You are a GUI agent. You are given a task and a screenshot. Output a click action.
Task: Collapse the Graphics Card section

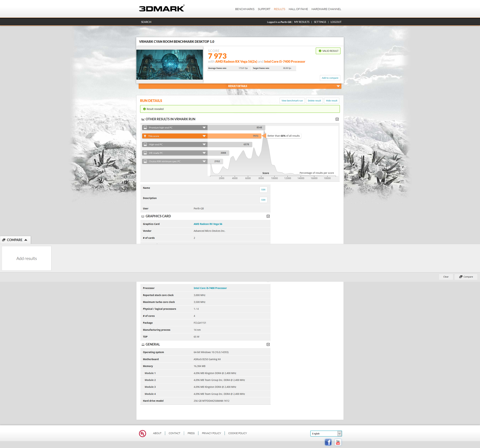pos(268,216)
